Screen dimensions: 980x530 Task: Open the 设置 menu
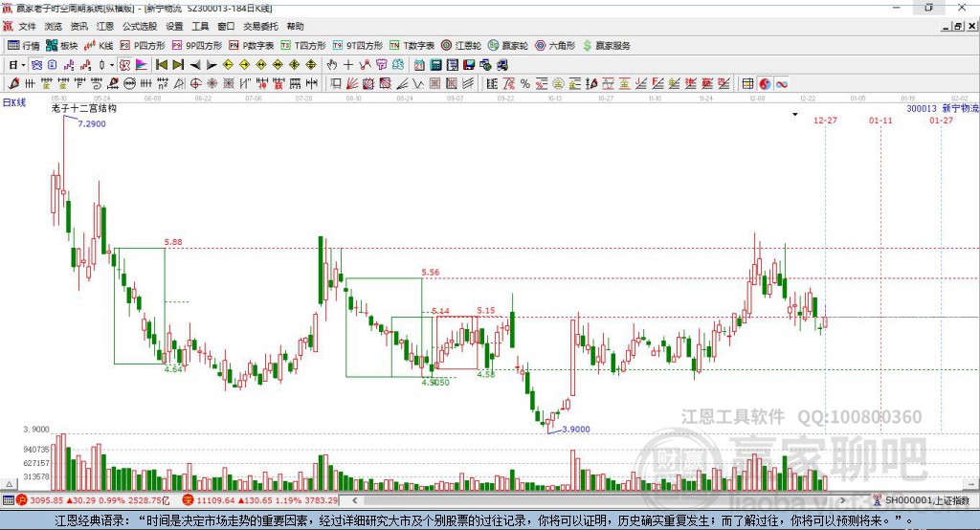[174, 26]
